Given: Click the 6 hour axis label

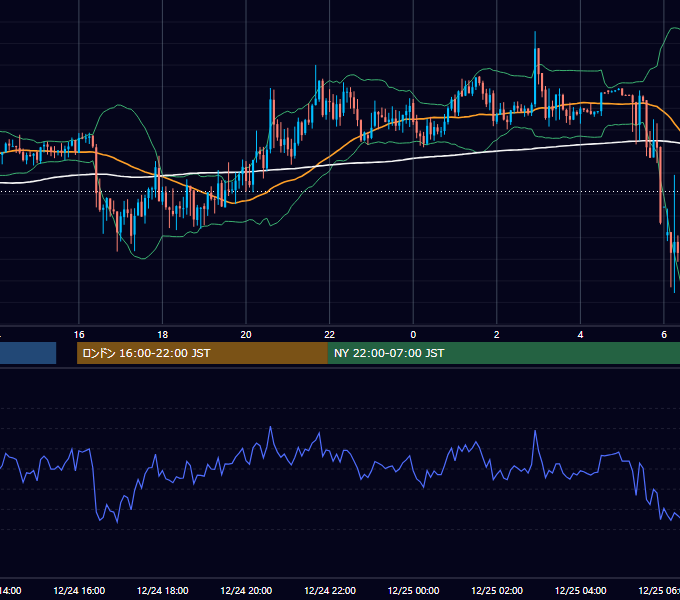Looking at the screenshot, I should tap(664, 335).
